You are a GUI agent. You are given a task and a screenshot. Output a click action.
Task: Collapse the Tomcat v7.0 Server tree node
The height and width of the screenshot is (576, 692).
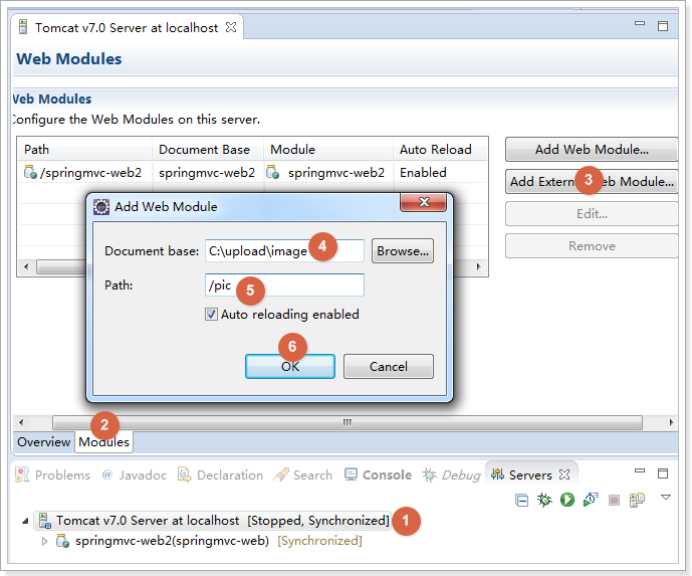click(26, 521)
